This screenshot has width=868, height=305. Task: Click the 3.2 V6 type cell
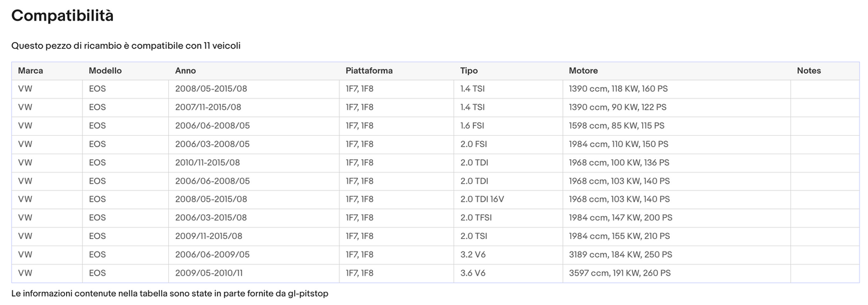pyautogui.click(x=473, y=255)
